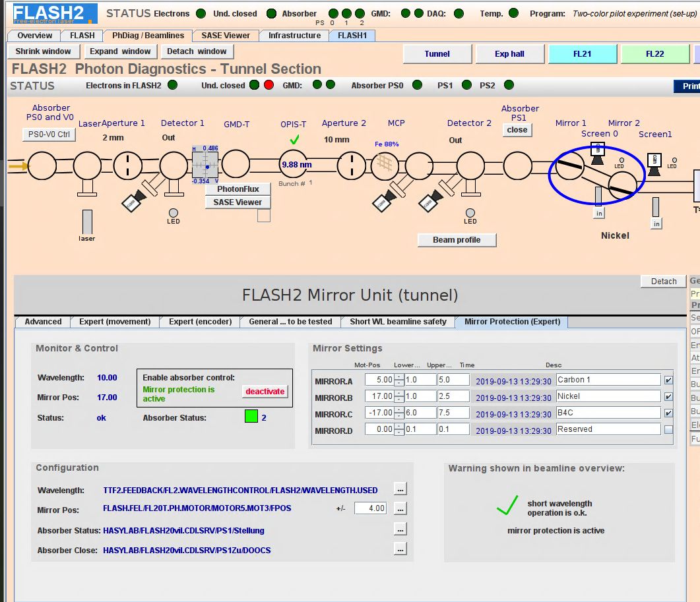Click the 'in' toggle under Mirror 1
Image resolution: width=700 pixels, height=602 pixels.
pyautogui.click(x=599, y=214)
